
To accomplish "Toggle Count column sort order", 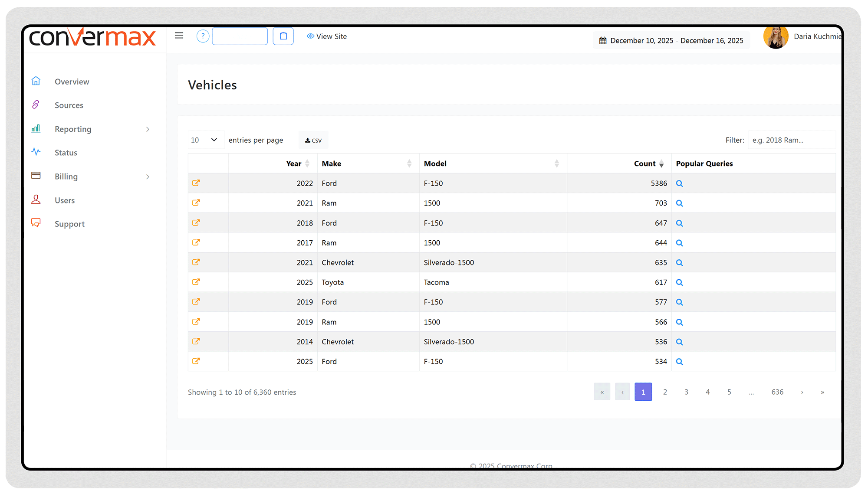I will click(x=661, y=164).
